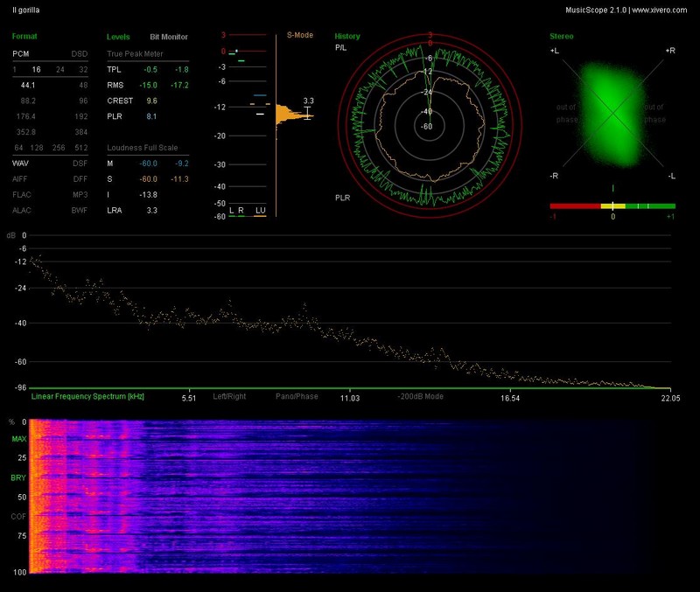The width and height of the screenshot is (700, 592).
Task: Click the short-term loudness value -11.3
Action: (x=179, y=179)
